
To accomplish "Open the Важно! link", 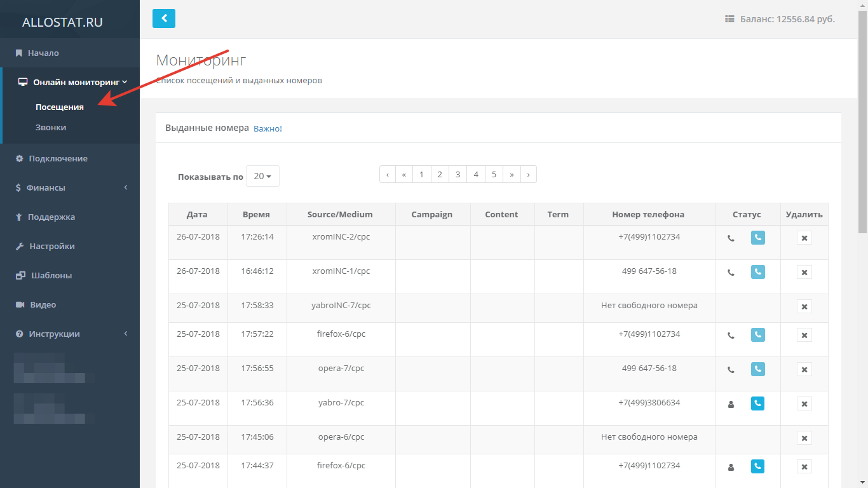I will [268, 128].
